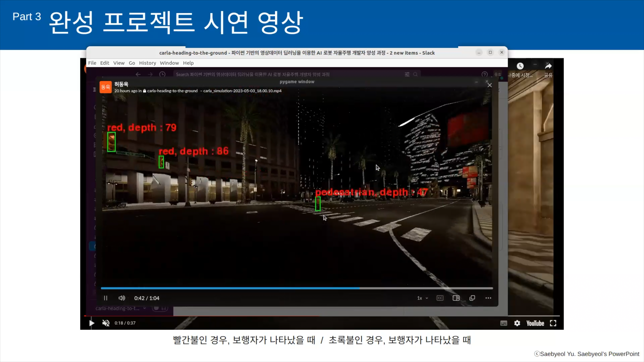This screenshot has width=644, height=362.
Task: Click the view in thread sidebar icon
Action: click(456, 298)
